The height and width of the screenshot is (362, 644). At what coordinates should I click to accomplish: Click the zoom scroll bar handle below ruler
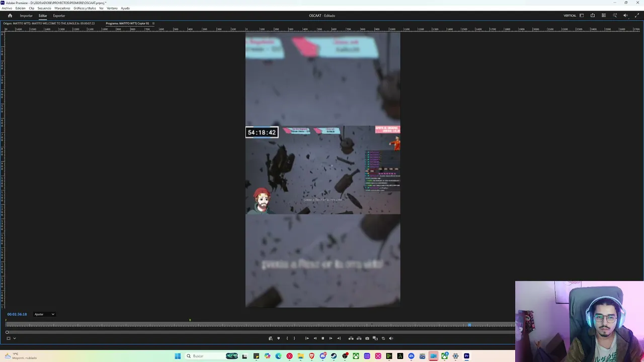(x=7, y=332)
